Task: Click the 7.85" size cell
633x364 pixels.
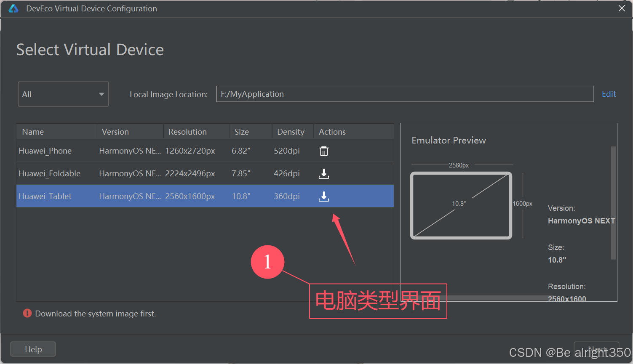Action: [x=241, y=173]
